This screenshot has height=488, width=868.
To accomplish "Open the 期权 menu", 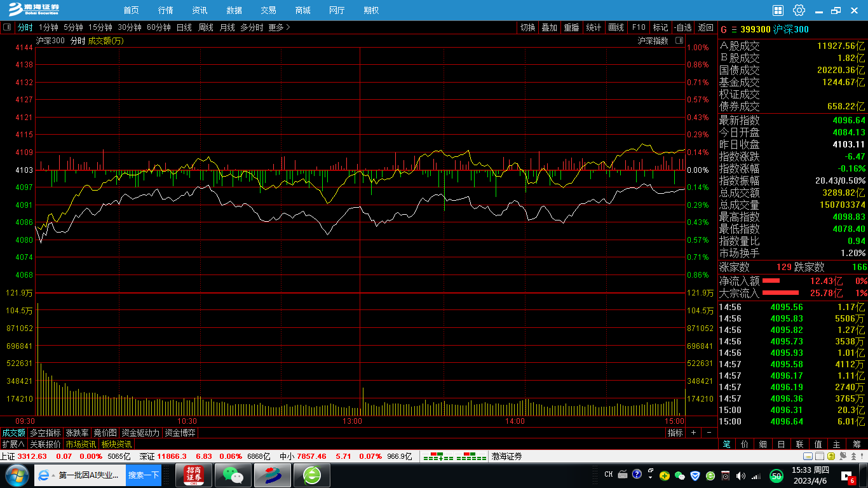I will click(371, 10).
